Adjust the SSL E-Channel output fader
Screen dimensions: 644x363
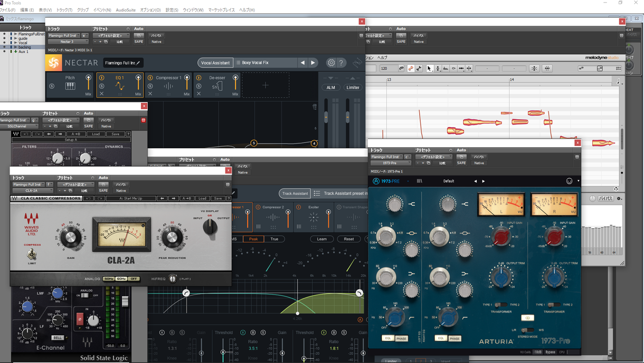(x=125, y=301)
